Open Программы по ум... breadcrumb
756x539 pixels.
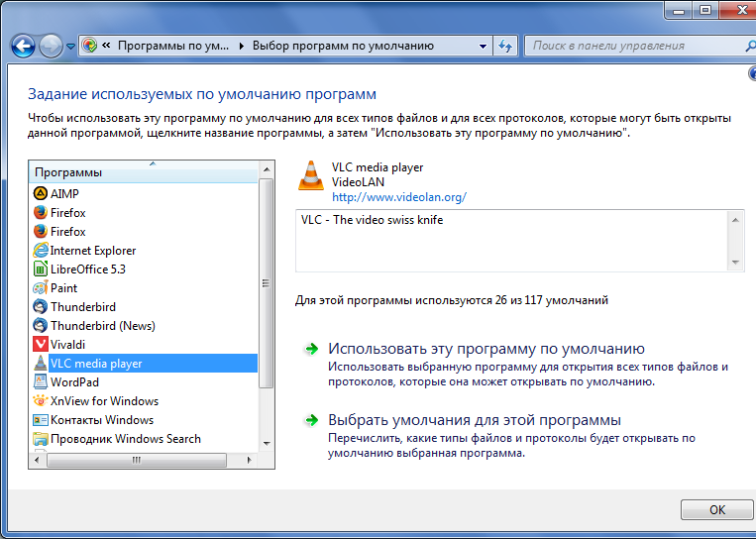pyautogui.click(x=173, y=46)
